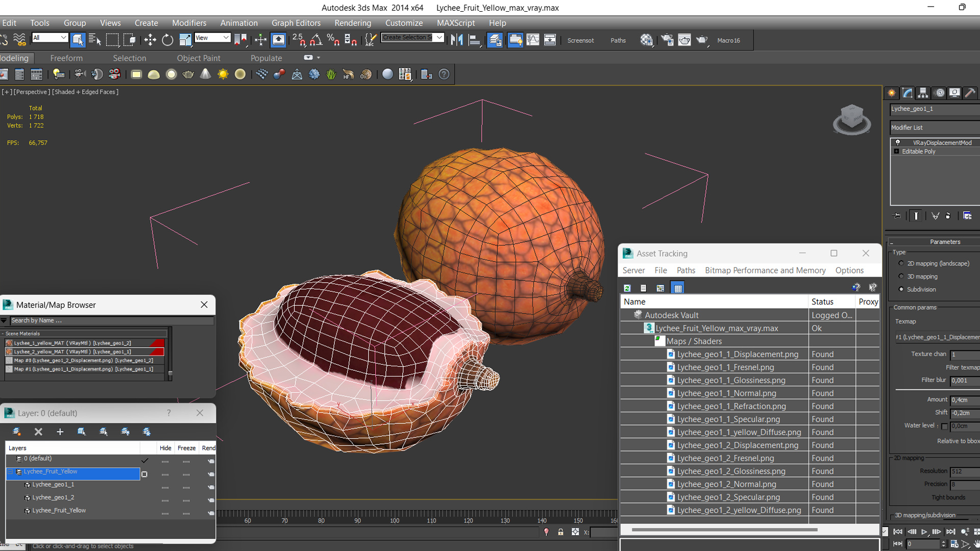Click Delete layer X icon in Layer toolbar
Image resolution: width=980 pixels, height=551 pixels.
[x=38, y=432]
